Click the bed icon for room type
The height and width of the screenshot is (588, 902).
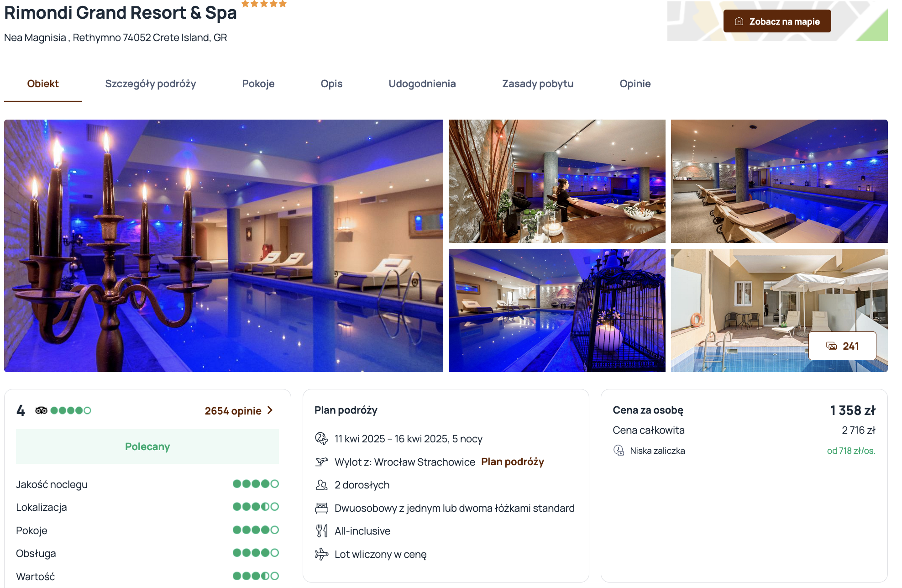click(x=321, y=508)
